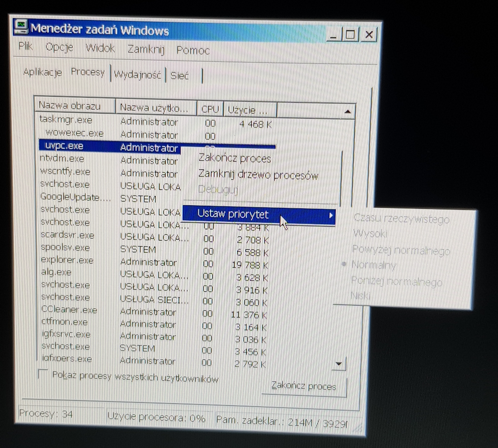Click the Pam. zadeklar. status entry
The height and width of the screenshot is (448, 498).
[x=282, y=422]
